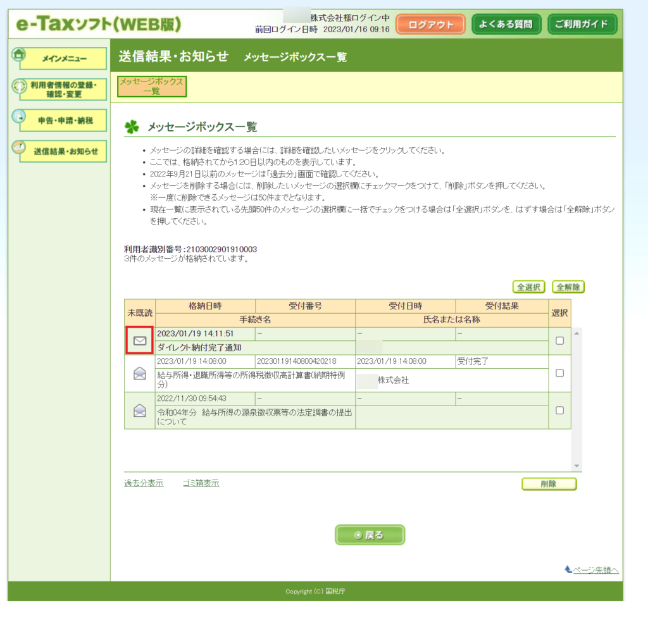
Task: Click the opened envelope icon for 給与所得・退職所得 message
Action: pos(140,374)
